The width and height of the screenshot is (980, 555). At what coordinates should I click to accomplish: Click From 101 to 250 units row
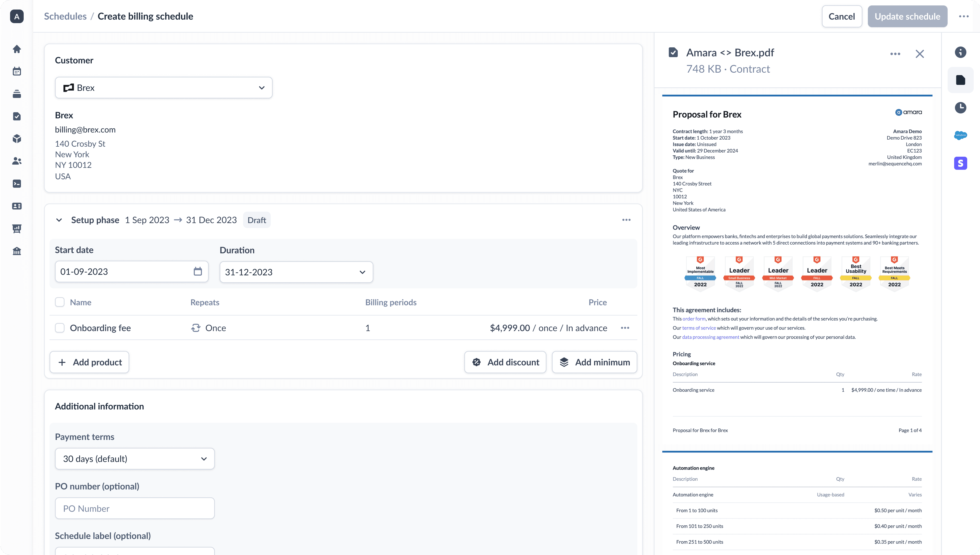coord(797,526)
